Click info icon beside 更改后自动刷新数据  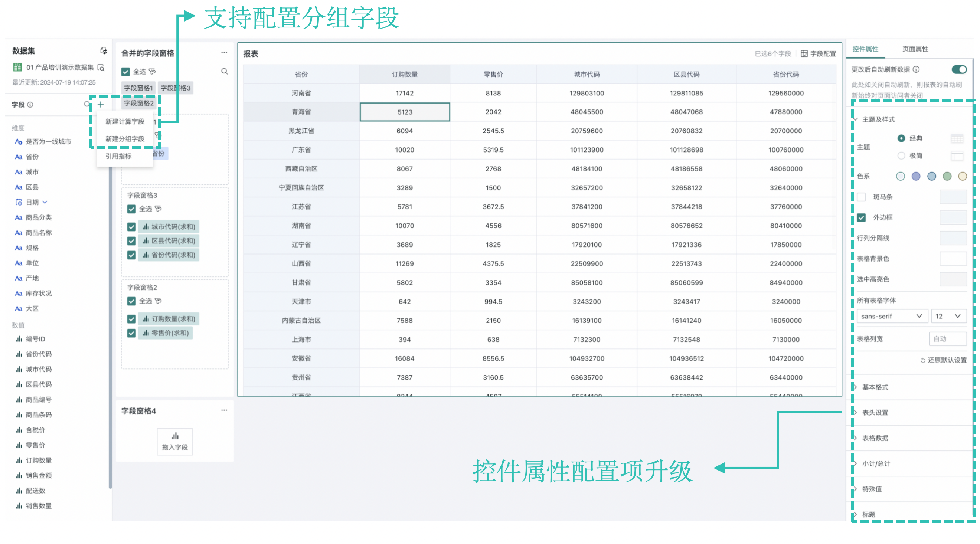(x=916, y=69)
